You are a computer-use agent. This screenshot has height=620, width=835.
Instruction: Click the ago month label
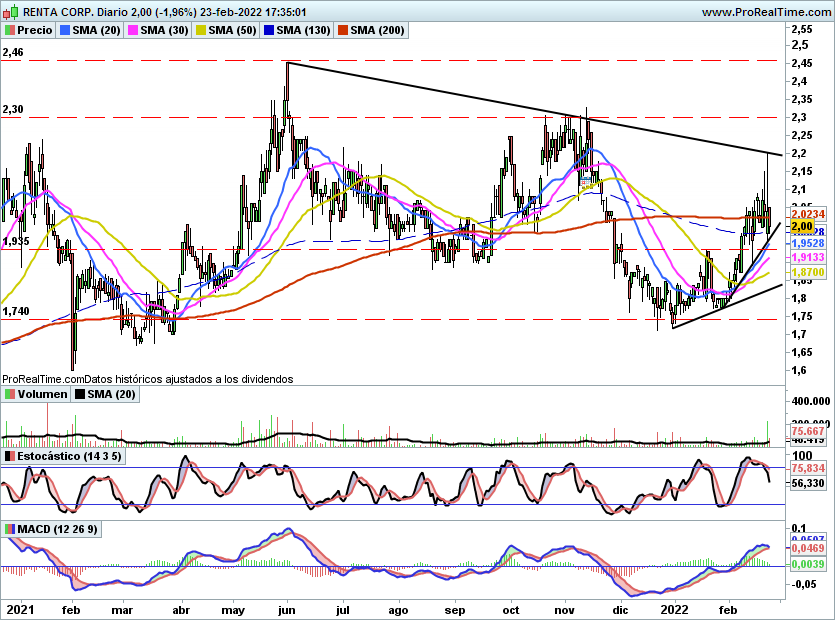[x=398, y=610]
